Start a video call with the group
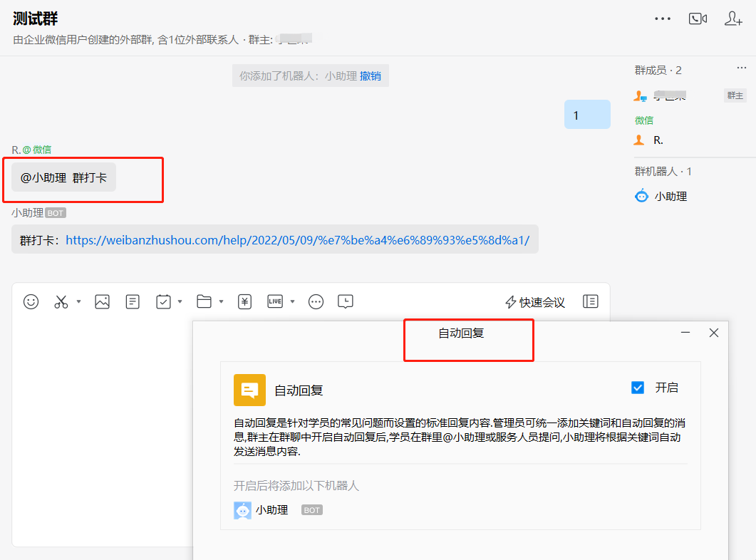Screen dimensions: 756x560 (698, 19)
